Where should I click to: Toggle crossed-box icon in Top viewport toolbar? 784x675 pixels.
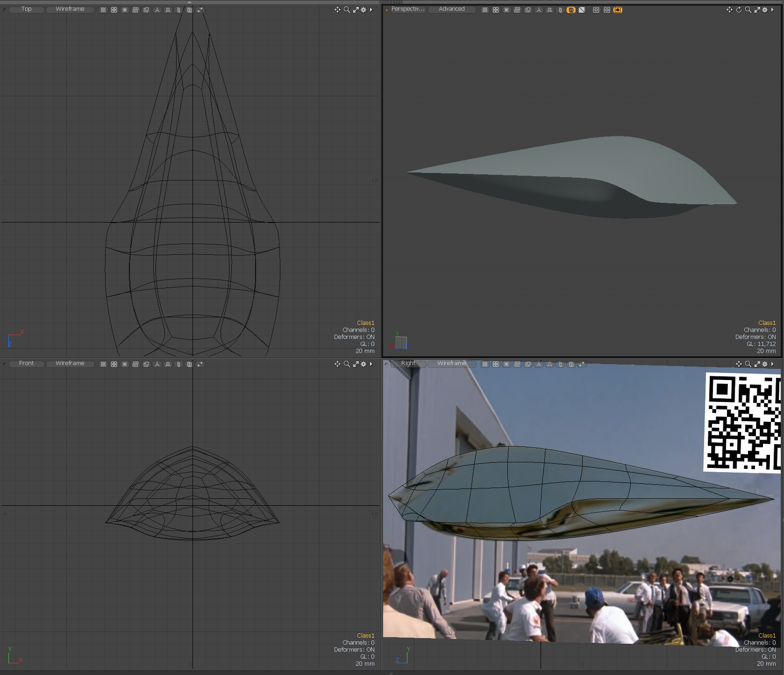click(x=125, y=10)
